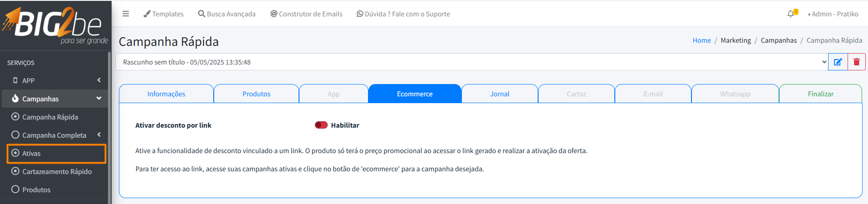Screen dimensions: 868x204
Task: Click the red trash delete icon
Action: click(x=857, y=62)
